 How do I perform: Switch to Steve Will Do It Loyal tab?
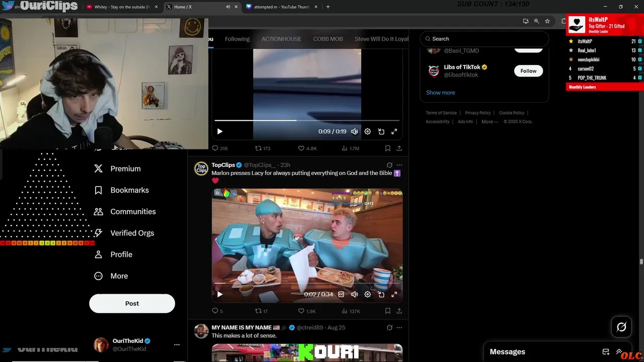(381, 39)
